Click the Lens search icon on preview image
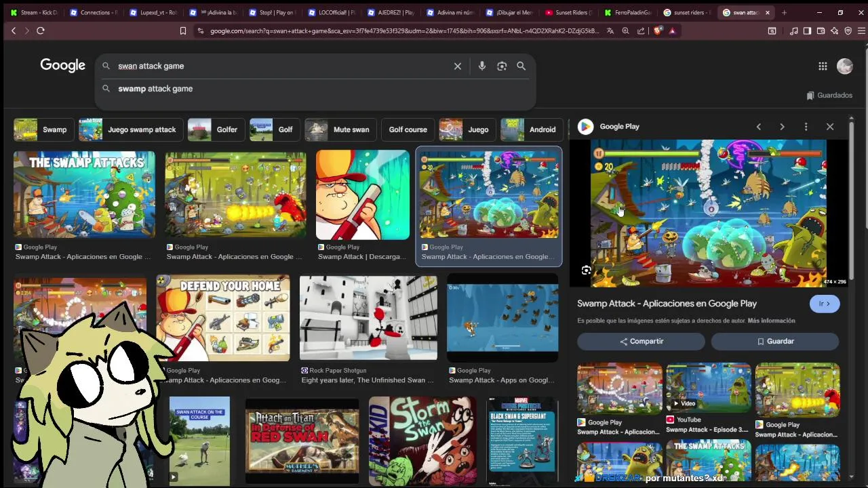 coord(587,270)
